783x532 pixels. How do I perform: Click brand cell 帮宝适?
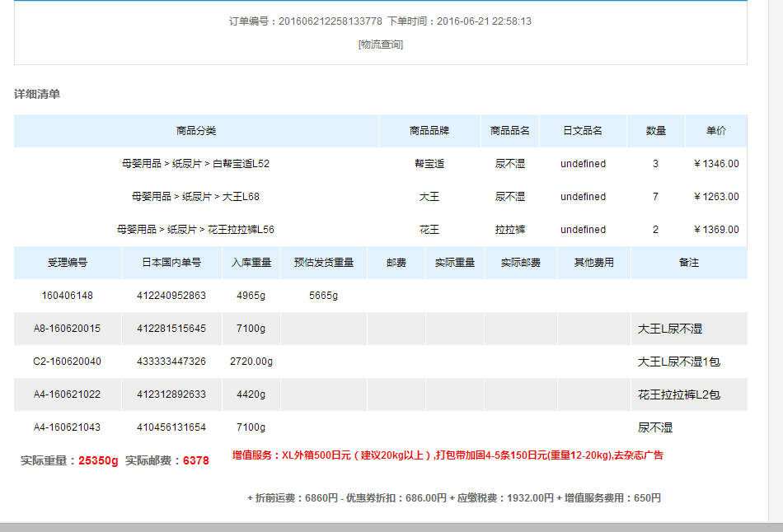click(x=429, y=164)
